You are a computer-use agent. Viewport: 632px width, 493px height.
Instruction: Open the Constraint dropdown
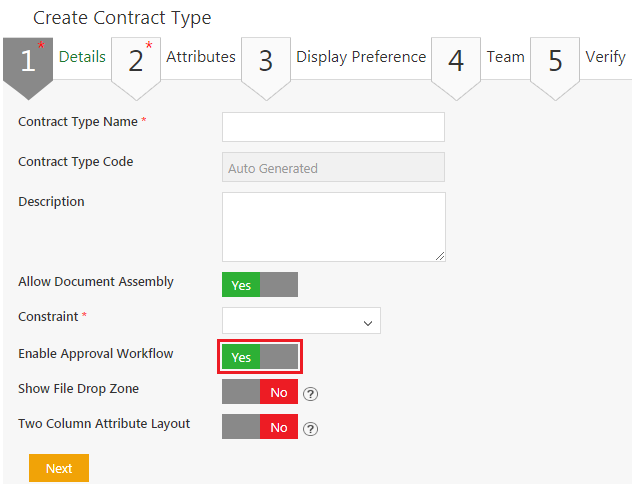tap(301, 321)
